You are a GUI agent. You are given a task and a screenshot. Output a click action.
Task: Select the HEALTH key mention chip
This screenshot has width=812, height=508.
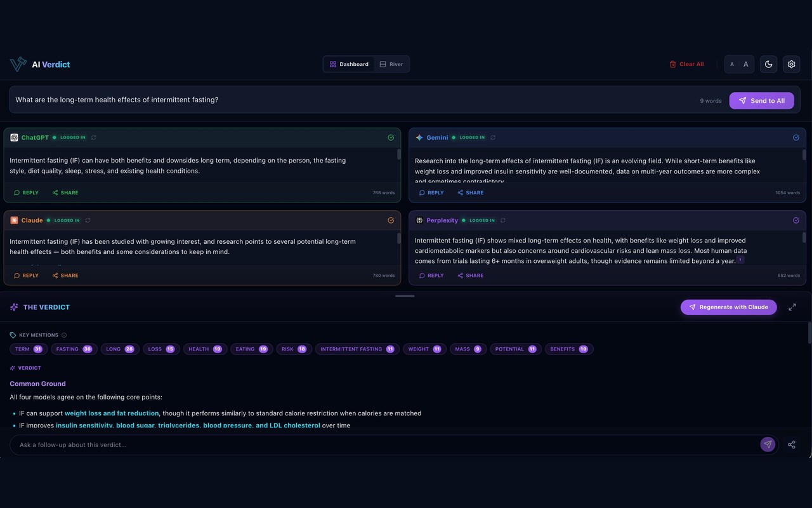(x=205, y=349)
